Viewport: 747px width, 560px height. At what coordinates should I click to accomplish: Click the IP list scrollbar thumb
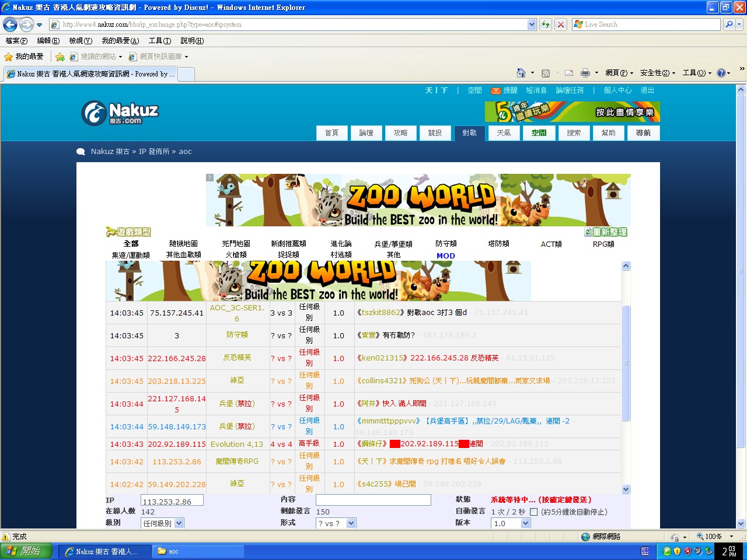pyautogui.click(x=626, y=363)
